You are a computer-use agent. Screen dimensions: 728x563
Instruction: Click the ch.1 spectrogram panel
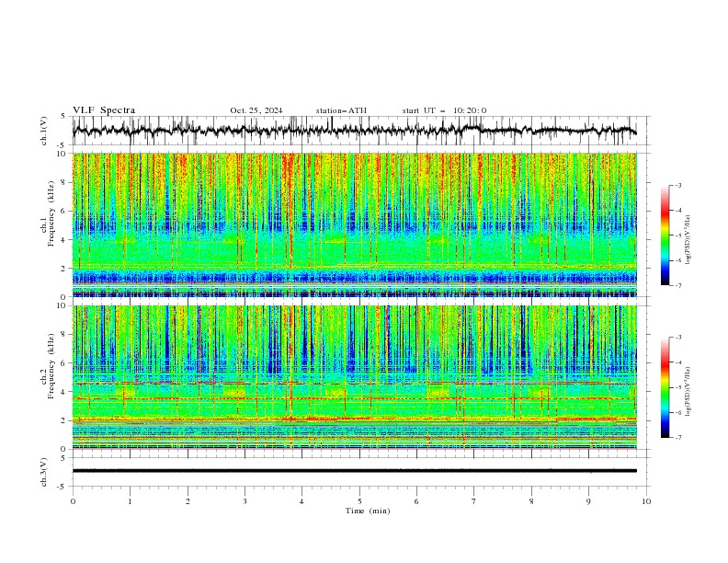(x=354, y=224)
